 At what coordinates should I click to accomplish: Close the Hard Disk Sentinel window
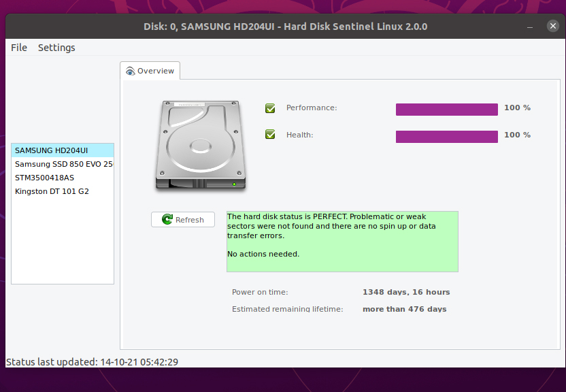[552, 26]
